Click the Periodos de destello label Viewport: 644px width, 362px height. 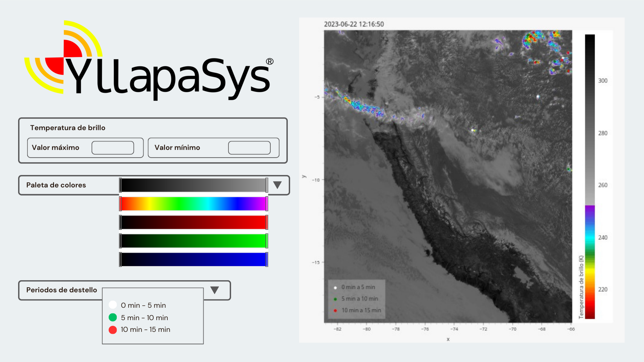click(x=61, y=290)
